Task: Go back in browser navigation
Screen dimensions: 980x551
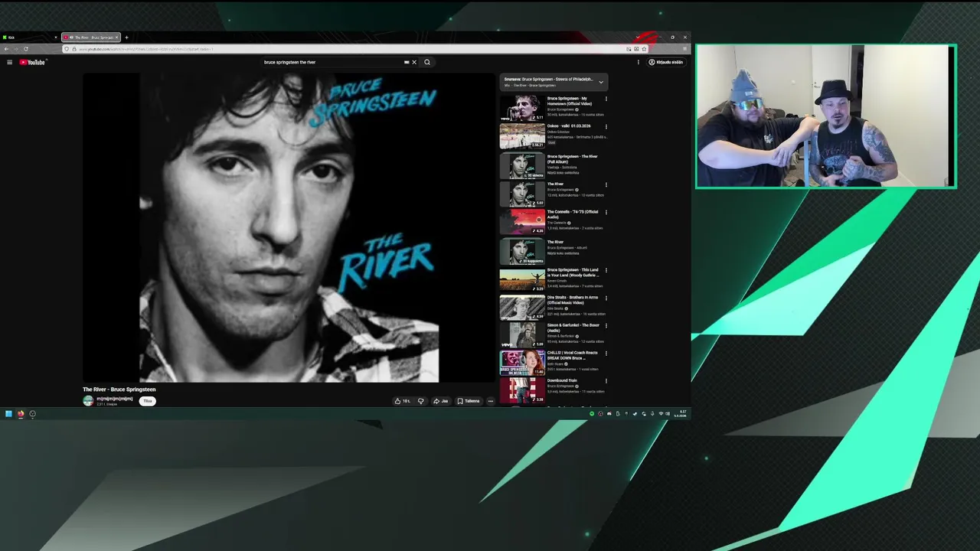Action: (x=6, y=49)
